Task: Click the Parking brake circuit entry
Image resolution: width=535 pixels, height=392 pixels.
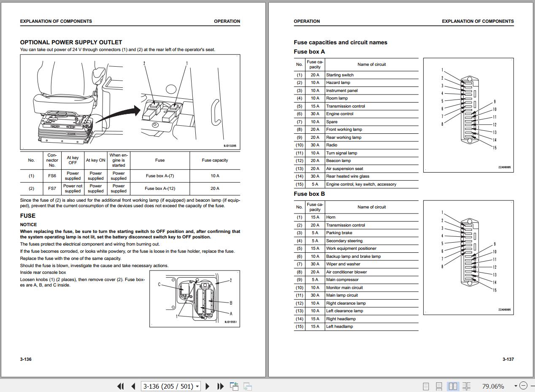Action: [x=339, y=233]
